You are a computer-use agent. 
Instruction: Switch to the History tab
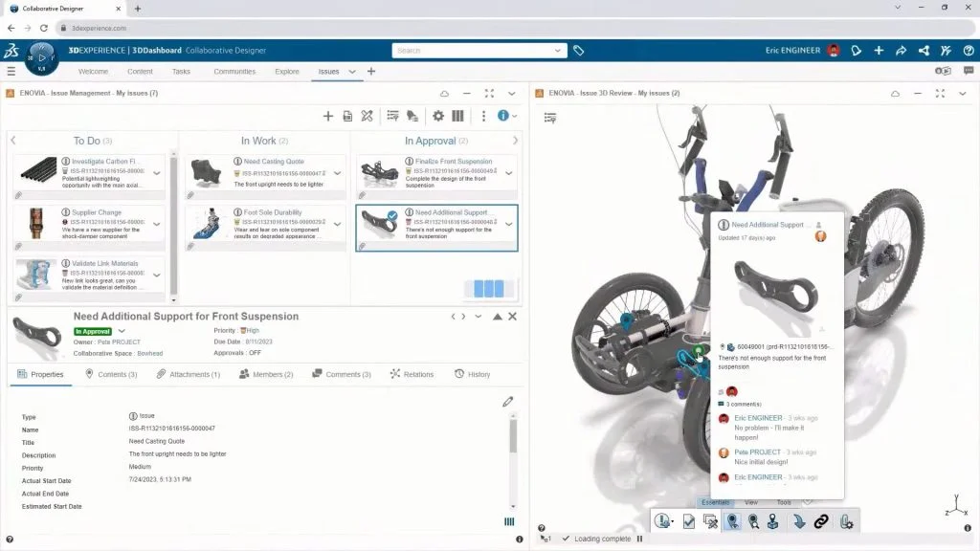473,374
